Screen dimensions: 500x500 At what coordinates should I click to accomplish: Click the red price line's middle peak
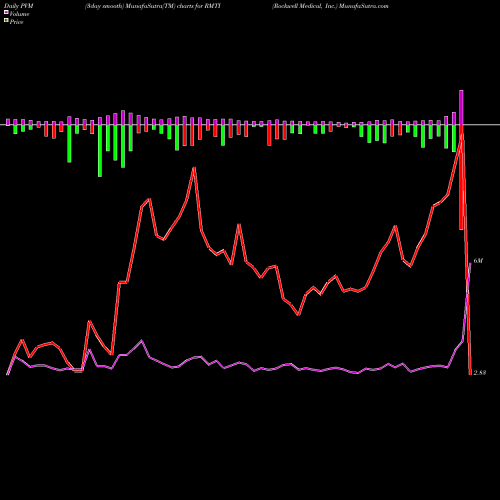194,168
